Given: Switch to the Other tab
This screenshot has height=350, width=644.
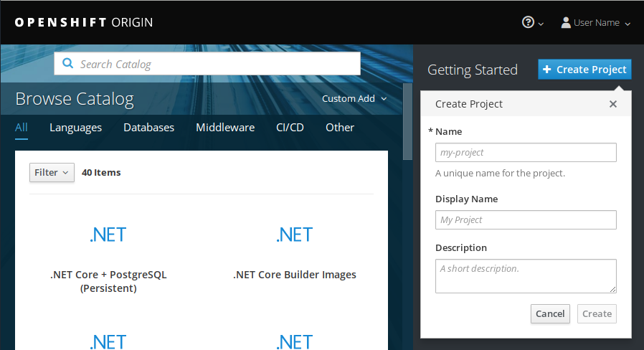Looking at the screenshot, I should click(x=340, y=128).
